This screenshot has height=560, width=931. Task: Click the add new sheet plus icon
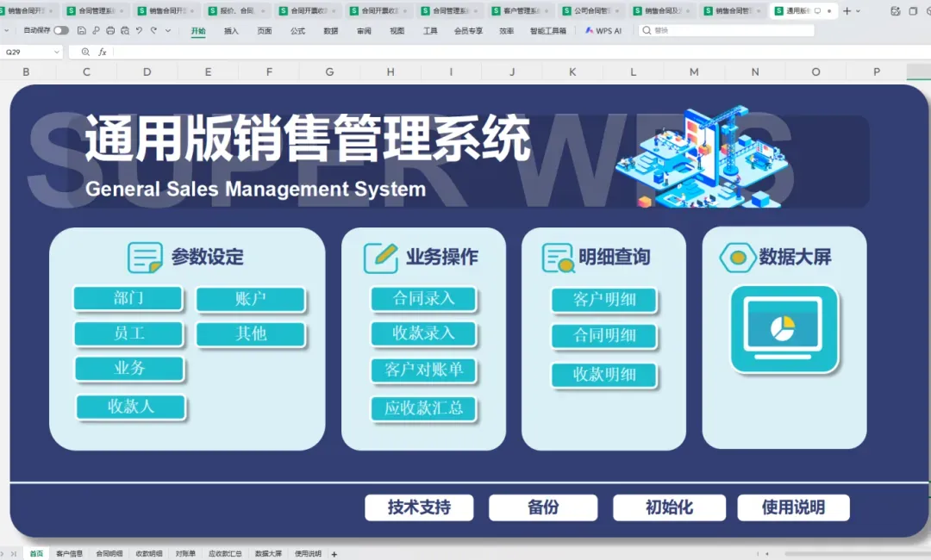pyautogui.click(x=334, y=554)
